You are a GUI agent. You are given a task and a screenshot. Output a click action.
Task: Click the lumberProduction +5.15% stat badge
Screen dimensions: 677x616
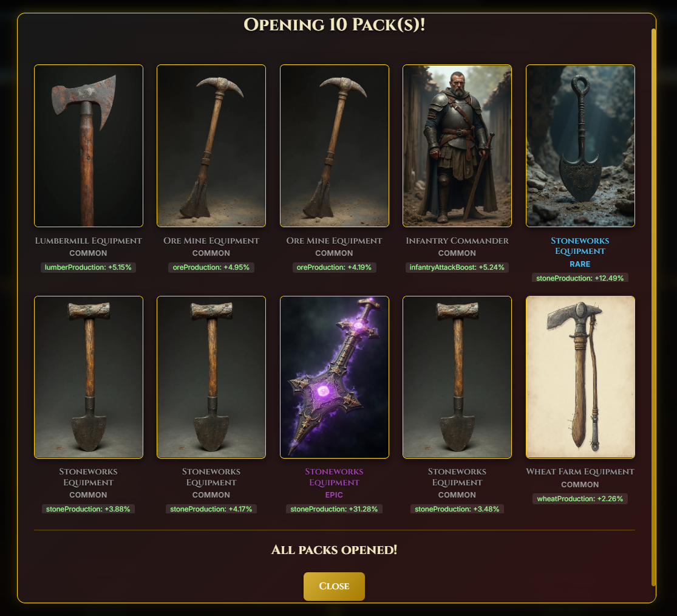88,267
